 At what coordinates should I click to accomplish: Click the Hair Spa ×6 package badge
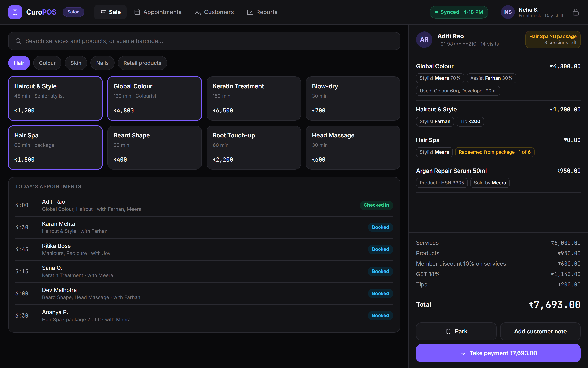[553, 39]
